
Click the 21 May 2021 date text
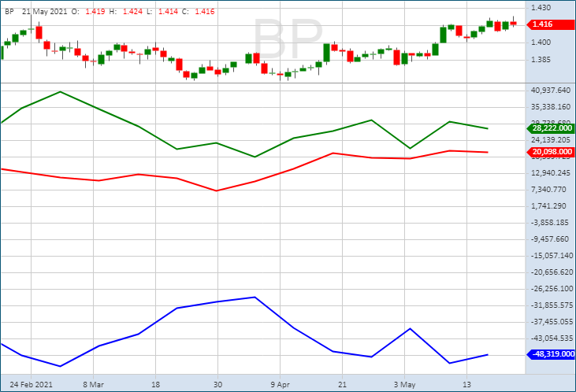coord(44,11)
